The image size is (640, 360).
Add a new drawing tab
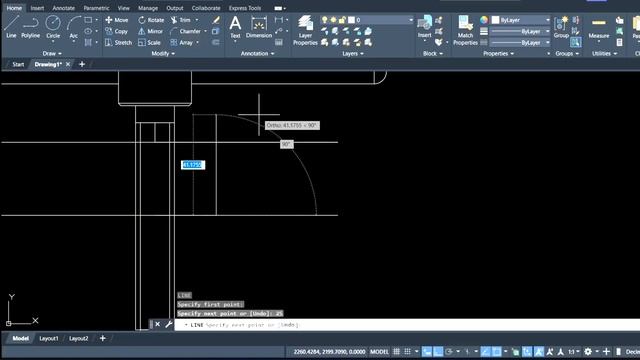[x=82, y=64]
